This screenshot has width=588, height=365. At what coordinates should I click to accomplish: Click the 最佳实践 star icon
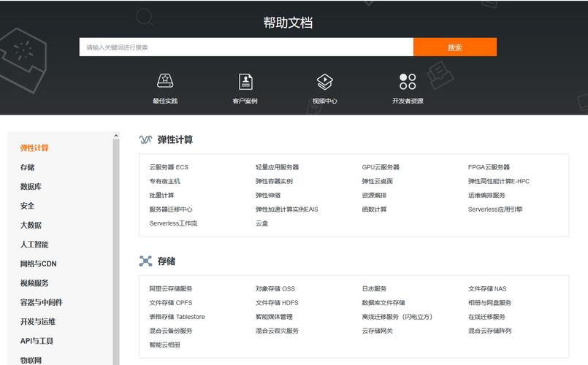(x=165, y=80)
